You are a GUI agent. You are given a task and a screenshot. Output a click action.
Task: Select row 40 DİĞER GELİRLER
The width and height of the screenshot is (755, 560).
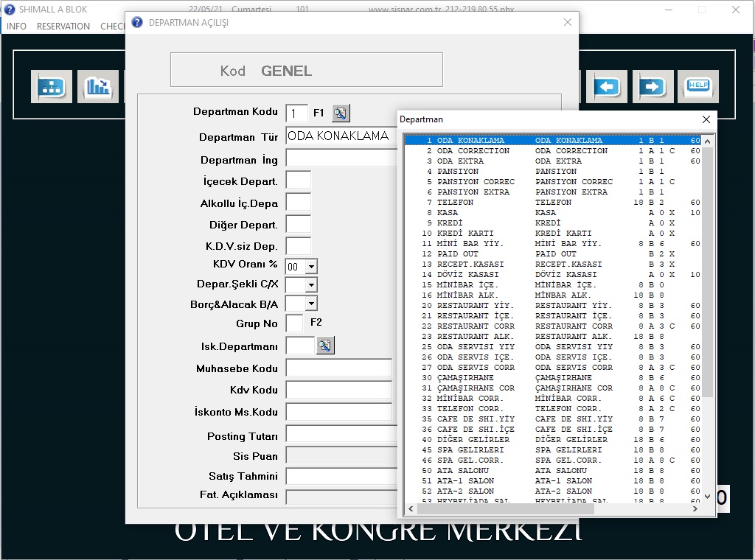click(x=552, y=440)
